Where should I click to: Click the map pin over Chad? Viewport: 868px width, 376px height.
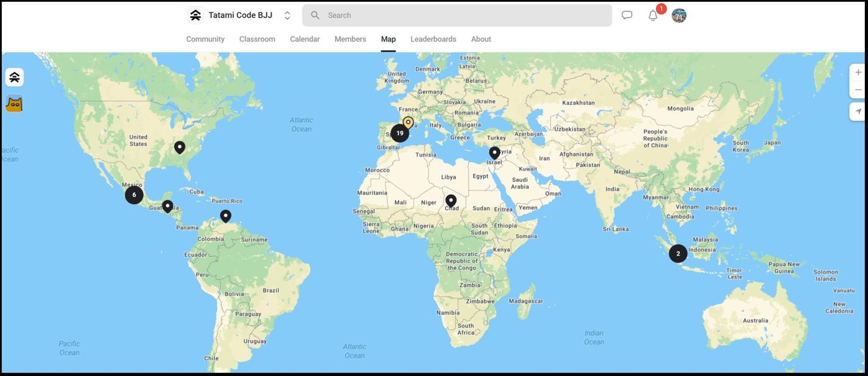(451, 201)
